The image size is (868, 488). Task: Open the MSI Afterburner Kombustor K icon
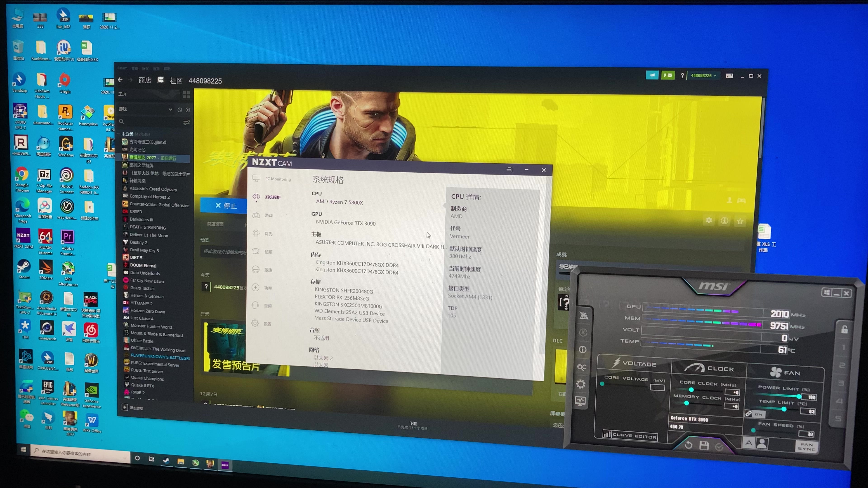pos(583,332)
